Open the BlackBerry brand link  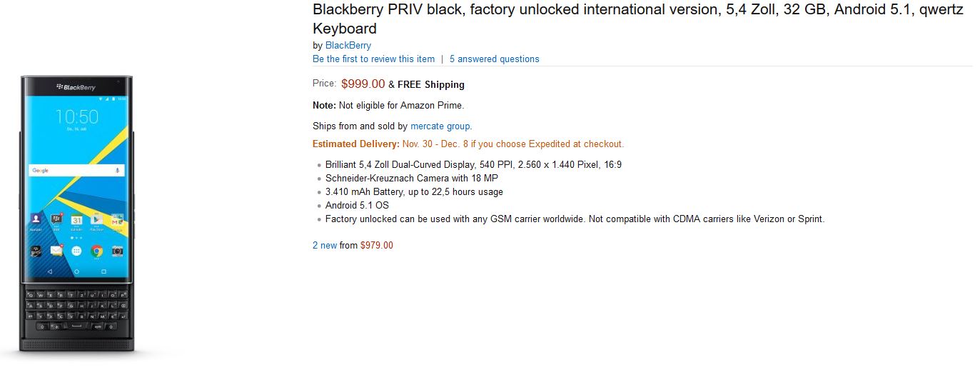tap(348, 45)
